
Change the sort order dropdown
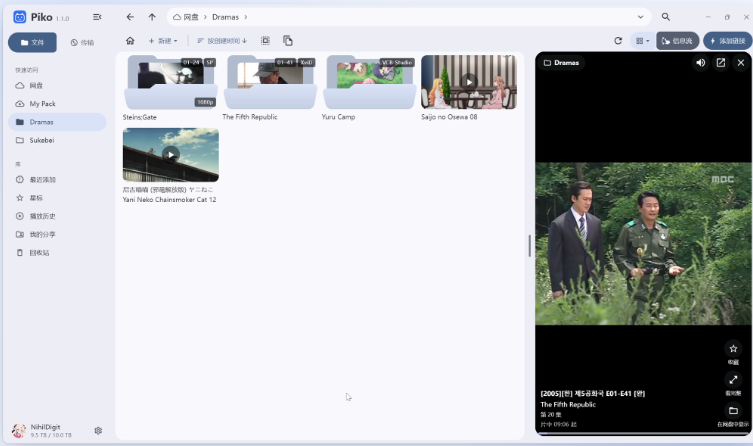tap(222, 41)
